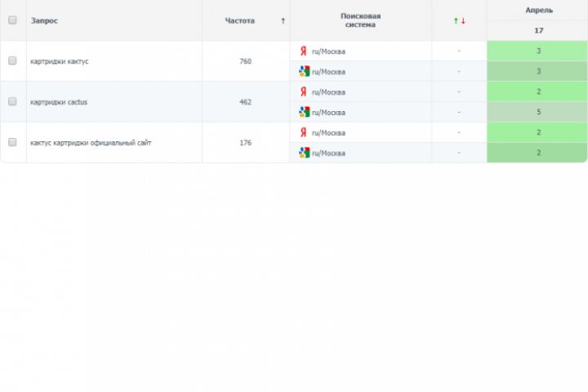Check the box for картриджи cactus
The width and height of the screenshot is (588, 392).
pos(12,102)
